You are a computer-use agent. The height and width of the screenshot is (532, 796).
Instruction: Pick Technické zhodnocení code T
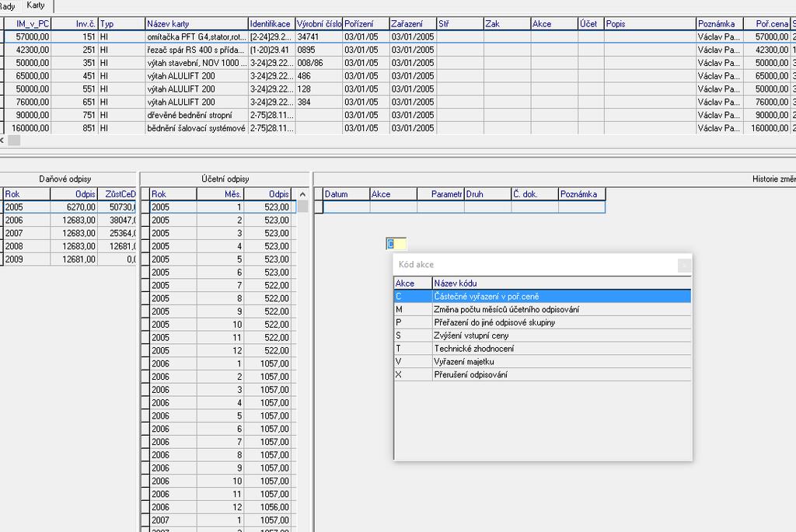pyautogui.click(x=542, y=349)
